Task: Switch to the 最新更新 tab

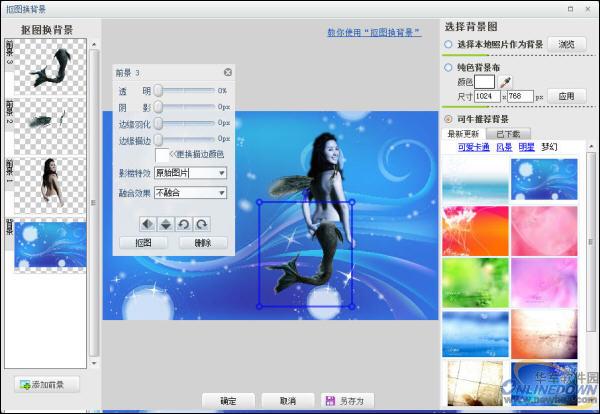Action: [x=463, y=133]
